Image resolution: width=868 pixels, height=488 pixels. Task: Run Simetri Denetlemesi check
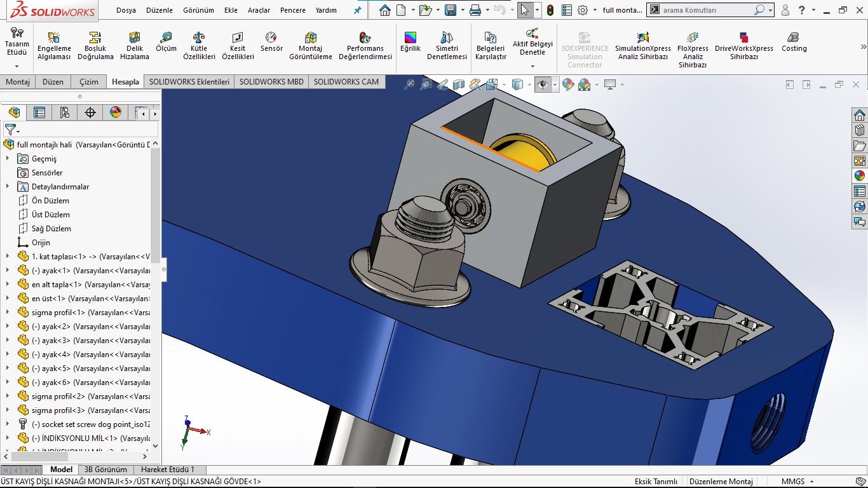(447, 46)
